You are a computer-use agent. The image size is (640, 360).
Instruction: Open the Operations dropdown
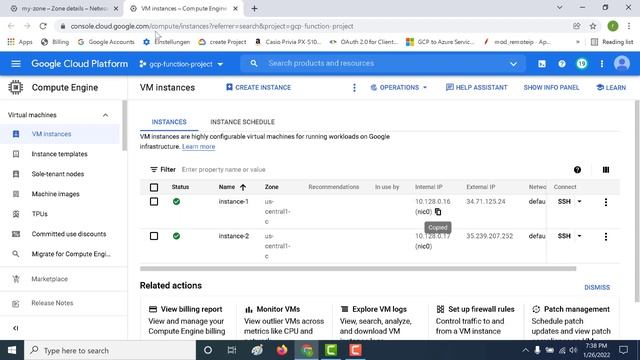(x=398, y=88)
